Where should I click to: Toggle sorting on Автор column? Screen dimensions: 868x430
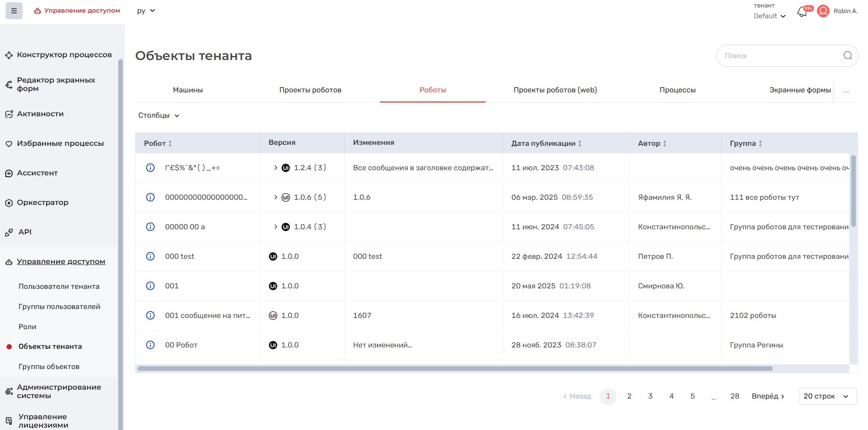pos(664,143)
